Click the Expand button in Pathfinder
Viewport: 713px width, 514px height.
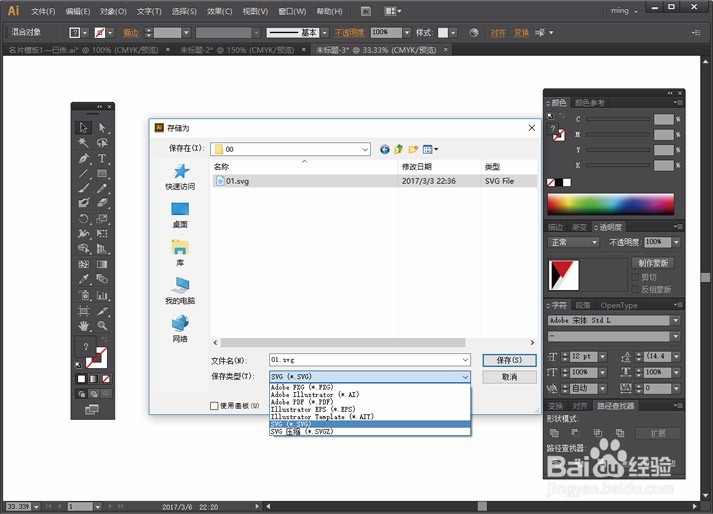click(x=658, y=433)
